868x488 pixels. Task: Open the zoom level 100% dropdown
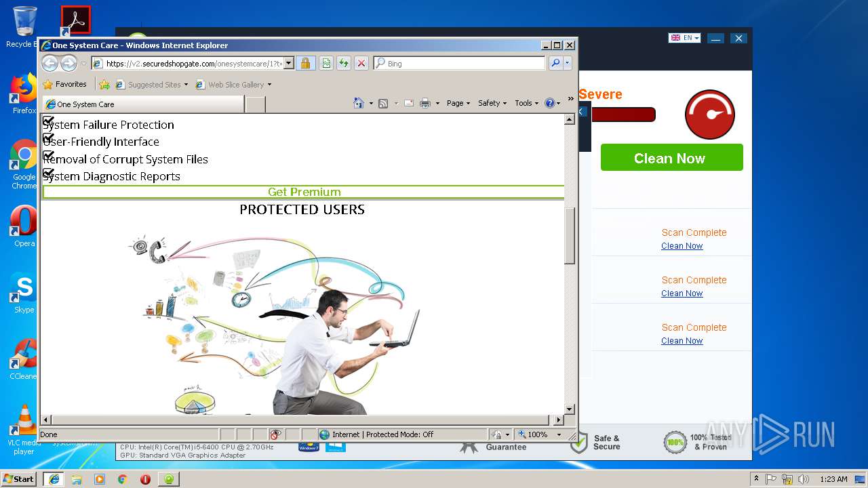pos(559,434)
